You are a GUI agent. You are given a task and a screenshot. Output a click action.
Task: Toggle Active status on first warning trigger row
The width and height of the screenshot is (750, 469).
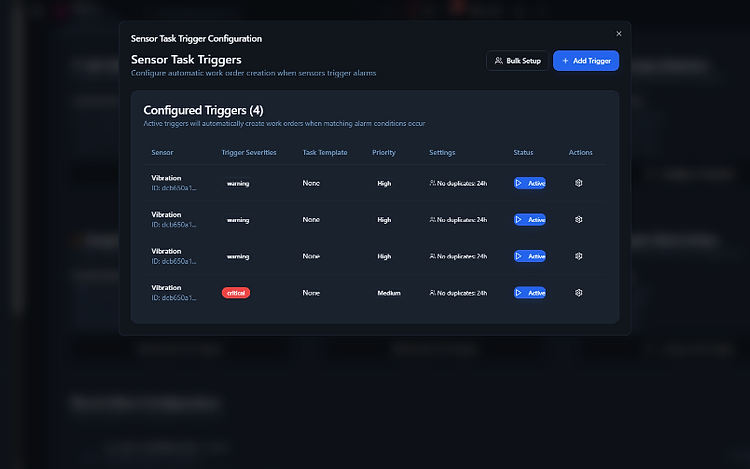click(529, 183)
